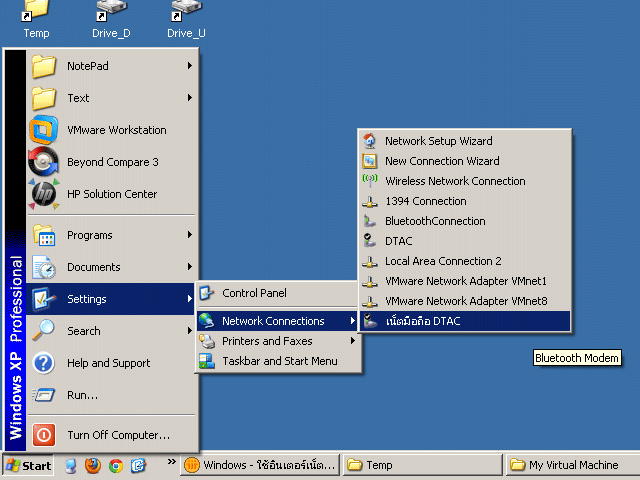Expand the Documents submenu arrow

[x=190, y=267]
